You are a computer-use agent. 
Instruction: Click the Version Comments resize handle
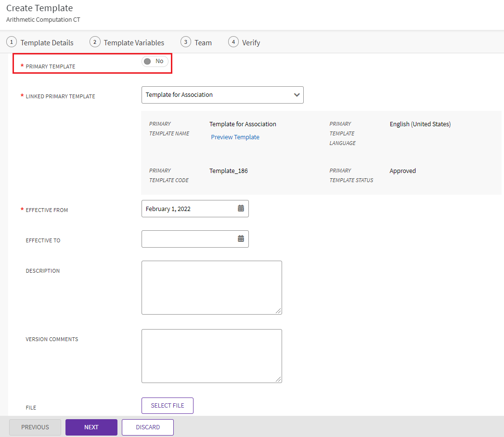tap(279, 380)
